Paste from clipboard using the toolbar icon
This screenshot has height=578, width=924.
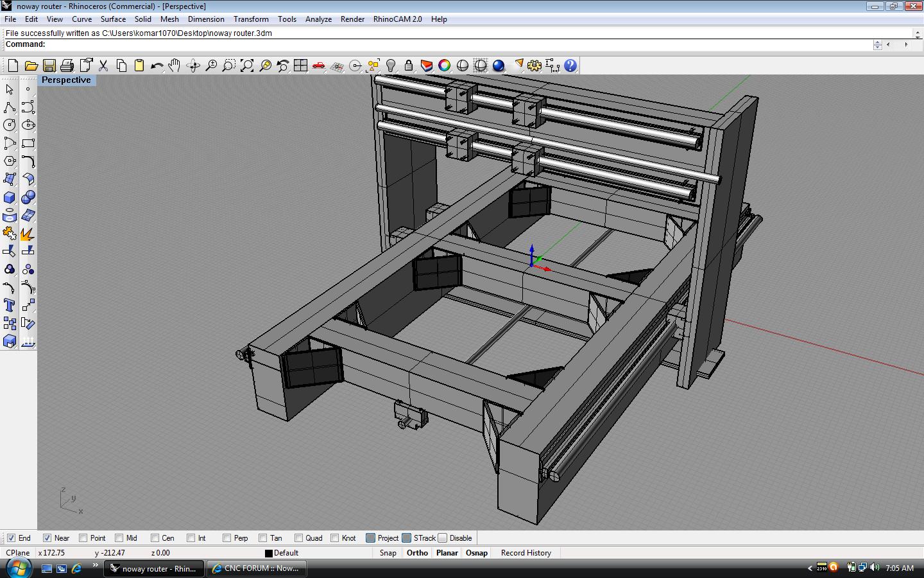pos(139,66)
